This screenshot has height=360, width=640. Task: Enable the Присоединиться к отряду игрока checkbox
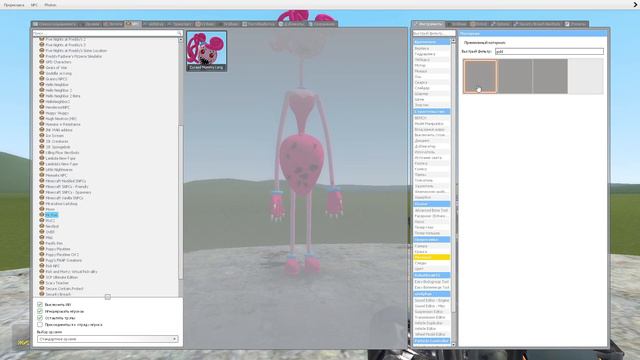40,324
